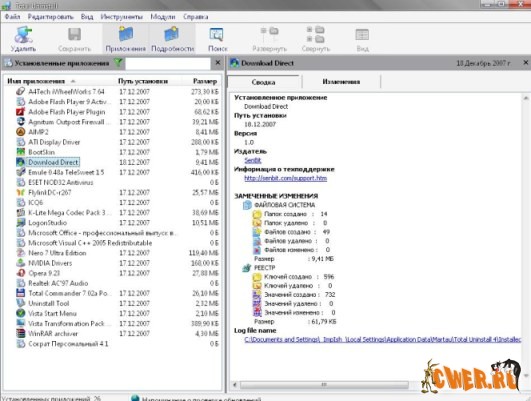Select the Realtek AC'97 Audio row
Viewport: 531px width, 401px height.
pyautogui.click(x=117, y=283)
